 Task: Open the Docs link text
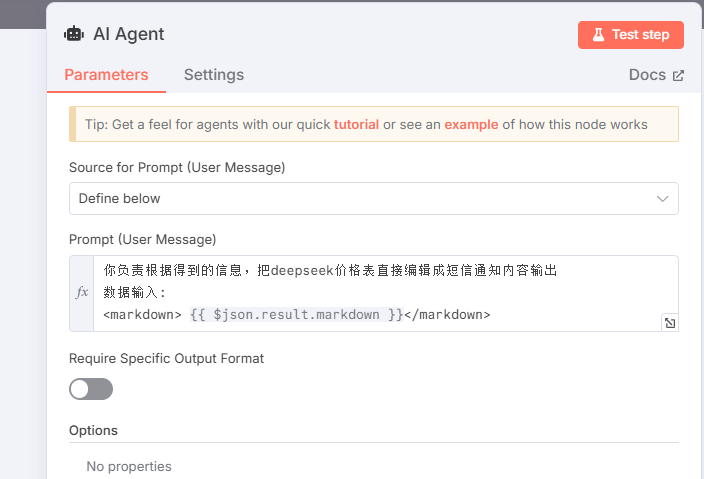(x=647, y=75)
